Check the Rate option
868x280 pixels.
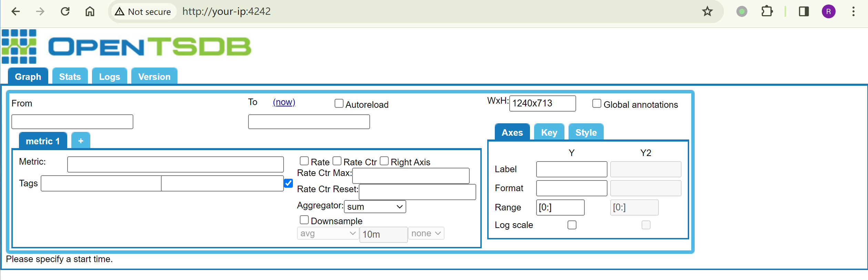point(304,161)
